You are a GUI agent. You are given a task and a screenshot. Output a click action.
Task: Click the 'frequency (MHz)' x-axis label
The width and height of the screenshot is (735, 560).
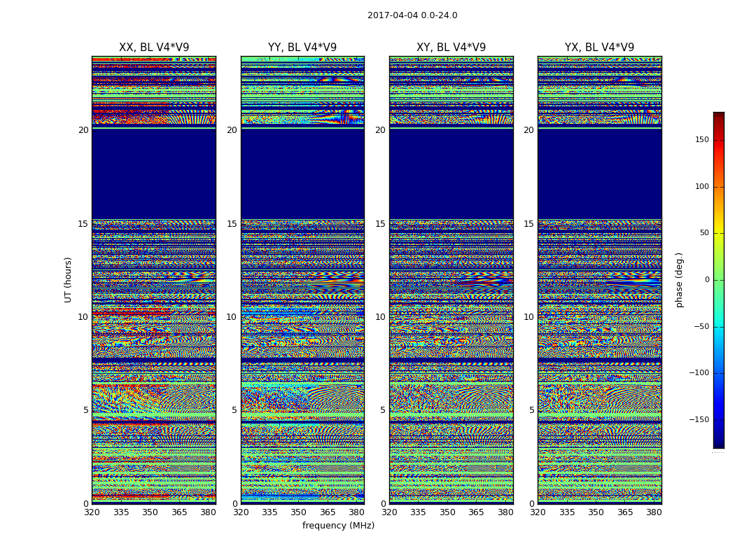(338, 525)
